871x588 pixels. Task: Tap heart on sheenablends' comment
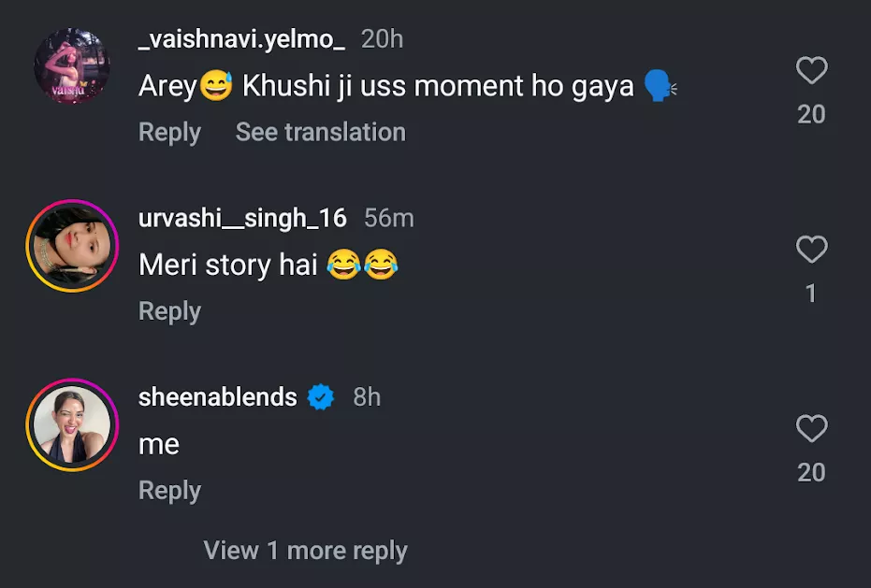coord(811,429)
